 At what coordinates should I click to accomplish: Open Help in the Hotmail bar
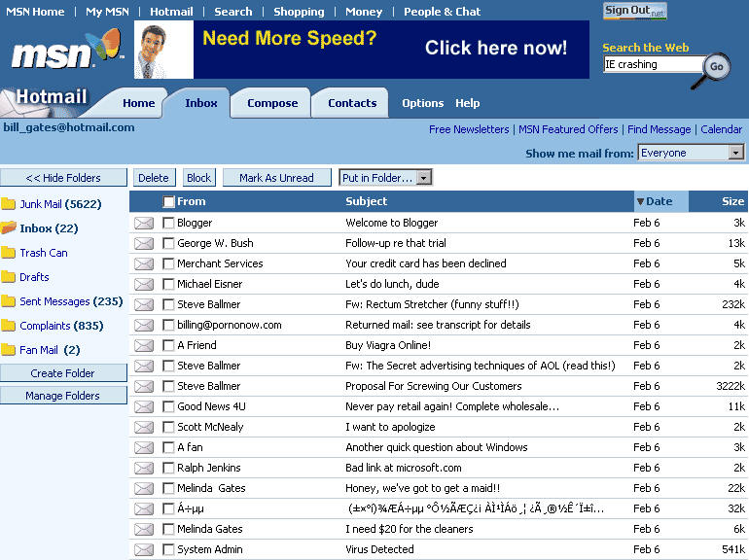[467, 103]
